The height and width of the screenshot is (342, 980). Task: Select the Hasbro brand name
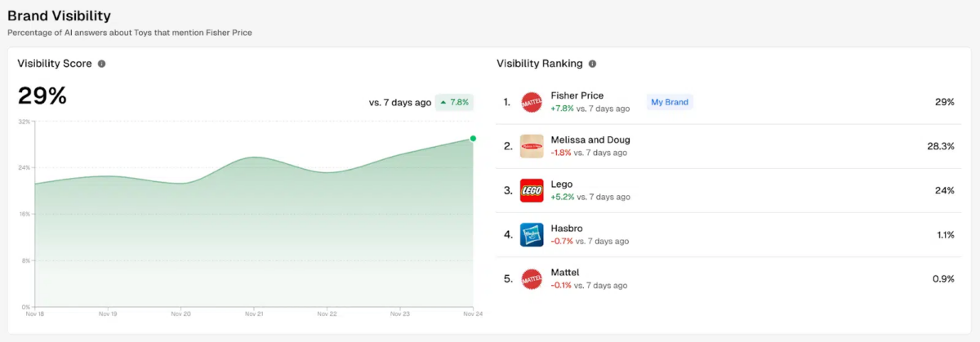pos(567,228)
